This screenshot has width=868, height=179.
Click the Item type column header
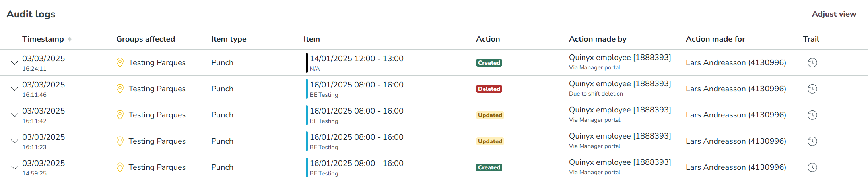[229, 39]
